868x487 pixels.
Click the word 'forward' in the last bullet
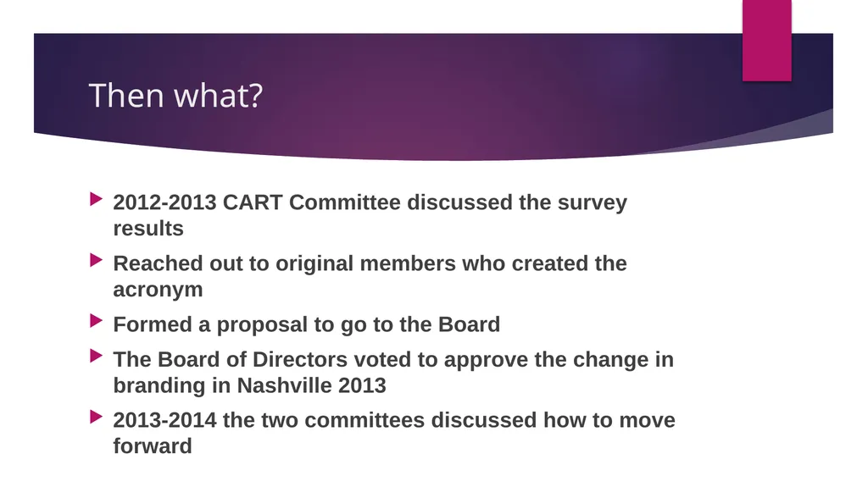tap(153, 446)
